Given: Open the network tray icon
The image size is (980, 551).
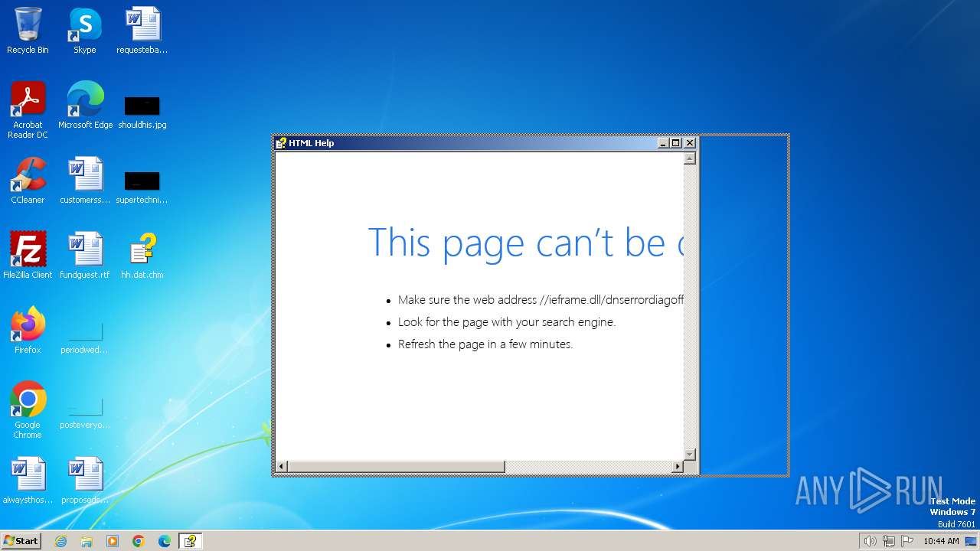Looking at the screenshot, I should pyautogui.click(x=889, y=541).
